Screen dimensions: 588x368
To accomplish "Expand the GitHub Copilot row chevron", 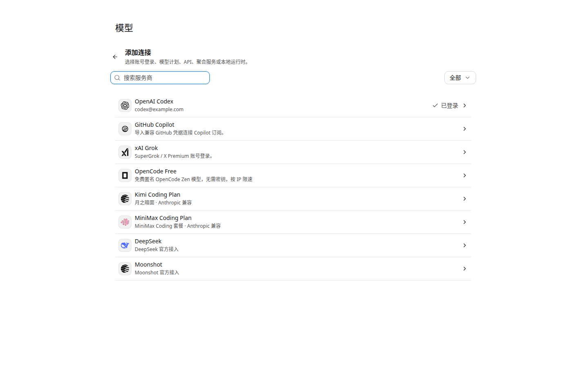I will click(x=465, y=129).
